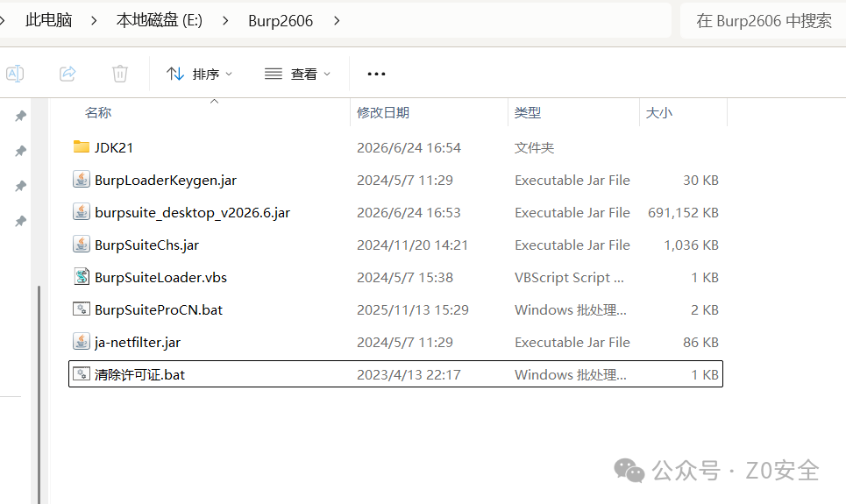Click the 86 KB size cell

point(700,342)
